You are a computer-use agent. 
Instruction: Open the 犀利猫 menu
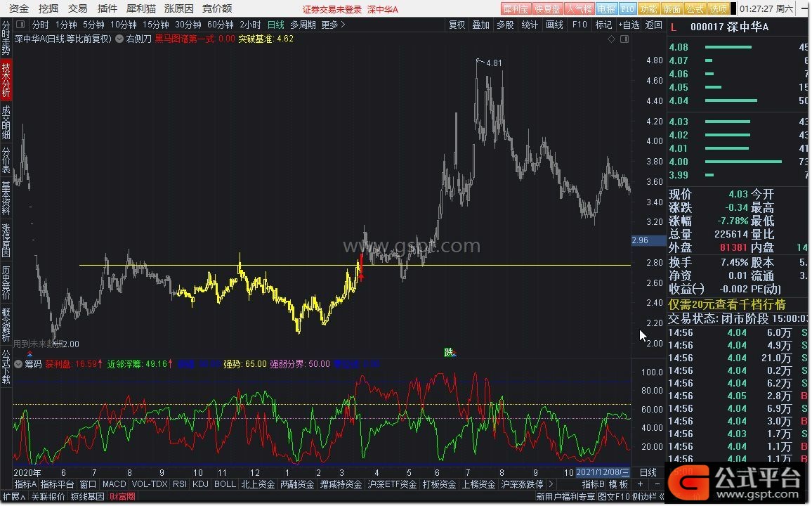click(x=141, y=9)
